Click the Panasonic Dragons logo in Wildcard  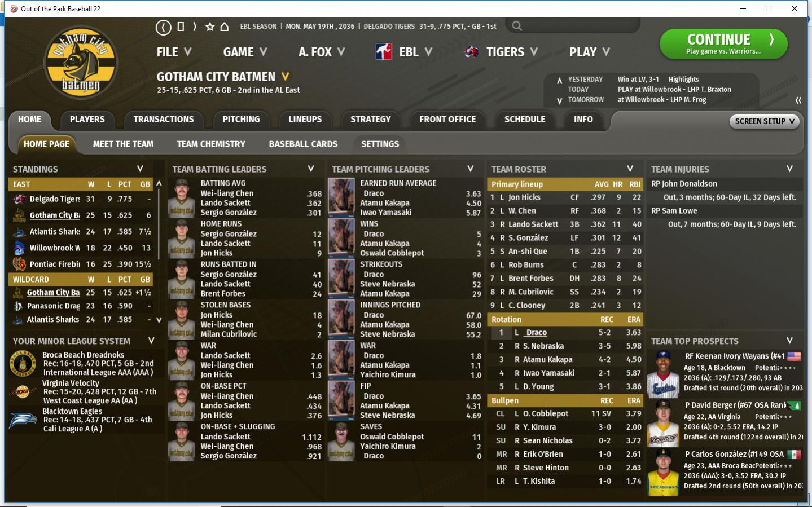18,306
